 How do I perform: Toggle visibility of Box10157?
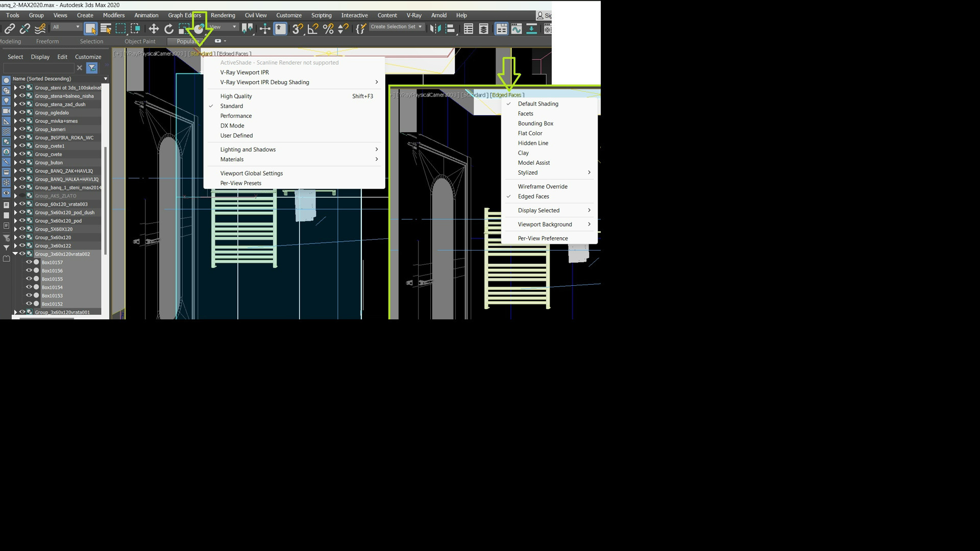pyautogui.click(x=29, y=262)
